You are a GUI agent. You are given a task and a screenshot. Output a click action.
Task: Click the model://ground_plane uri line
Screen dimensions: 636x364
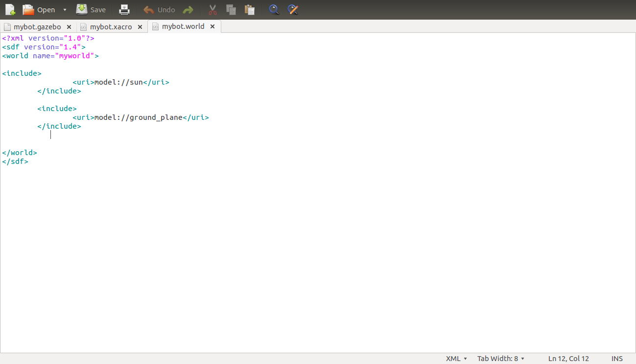(141, 117)
